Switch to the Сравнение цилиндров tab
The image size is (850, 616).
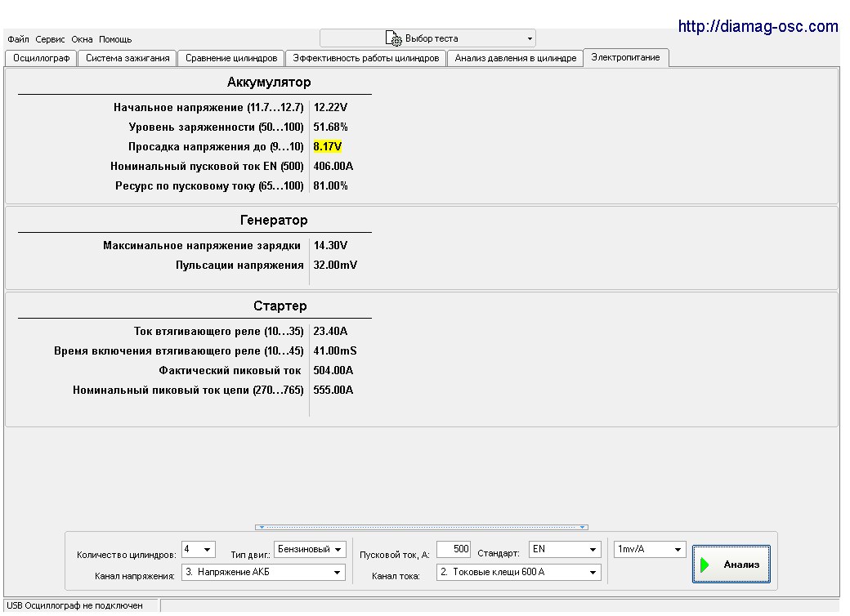[231, 58]
